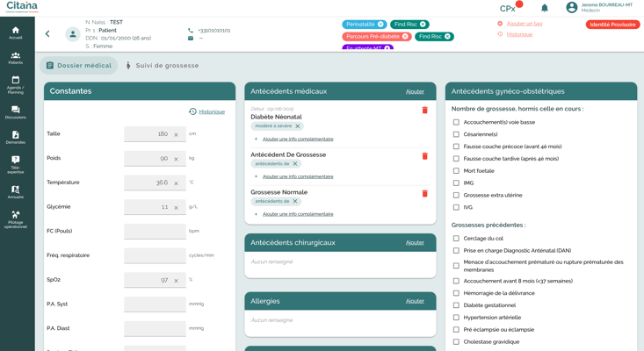Viewport: 644px width, 351px height.
Task: Open tags Historique link
Action: [519, 34]
